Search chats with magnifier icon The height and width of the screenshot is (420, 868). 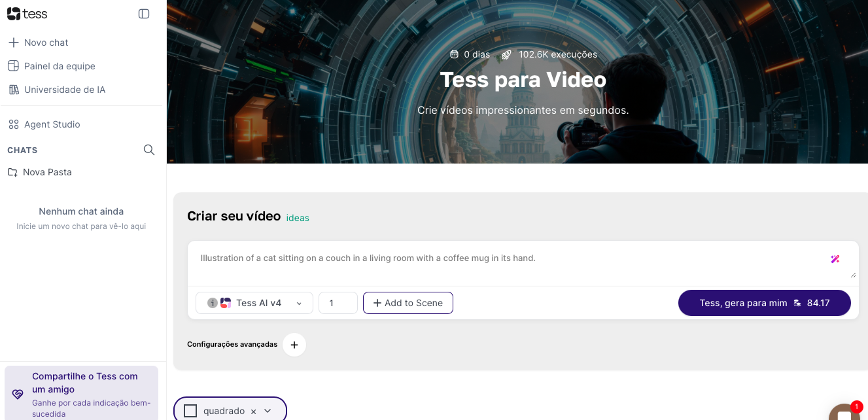[x=149, y=150]
